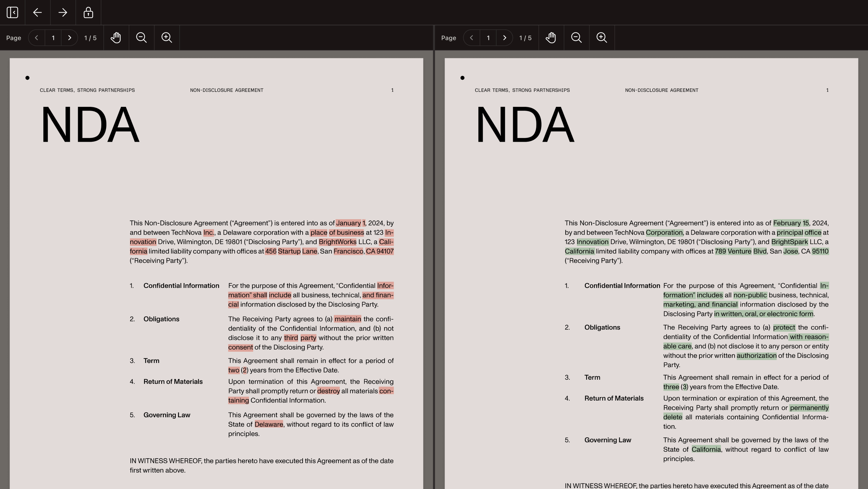The width and height of the screenshot is (868, 489).
Task: Select the page number field in left viewer
Action: (x=53, y=38)
